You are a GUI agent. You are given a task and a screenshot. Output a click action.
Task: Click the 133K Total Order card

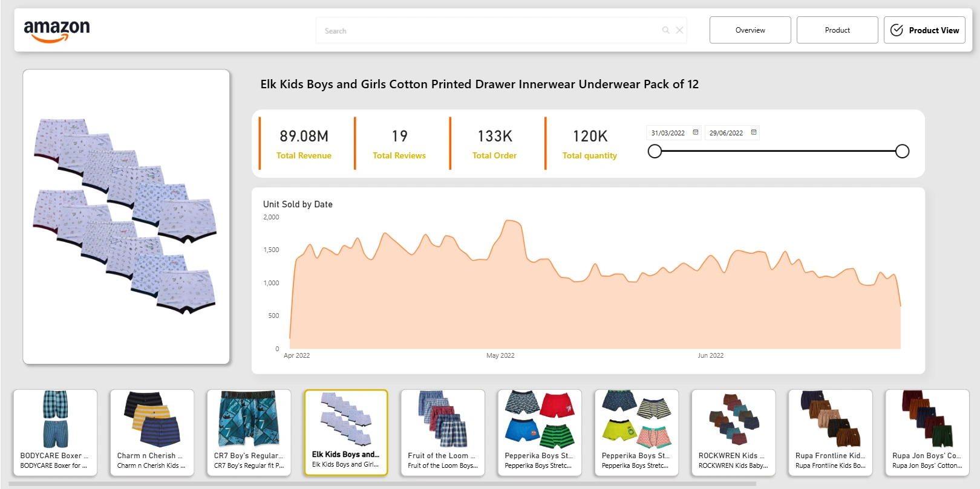point(494,144)
